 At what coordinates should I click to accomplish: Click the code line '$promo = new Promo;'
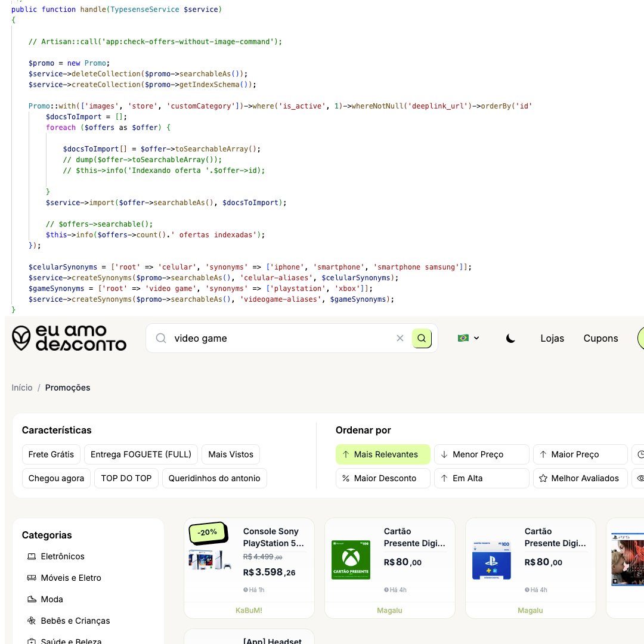point(69,63)
